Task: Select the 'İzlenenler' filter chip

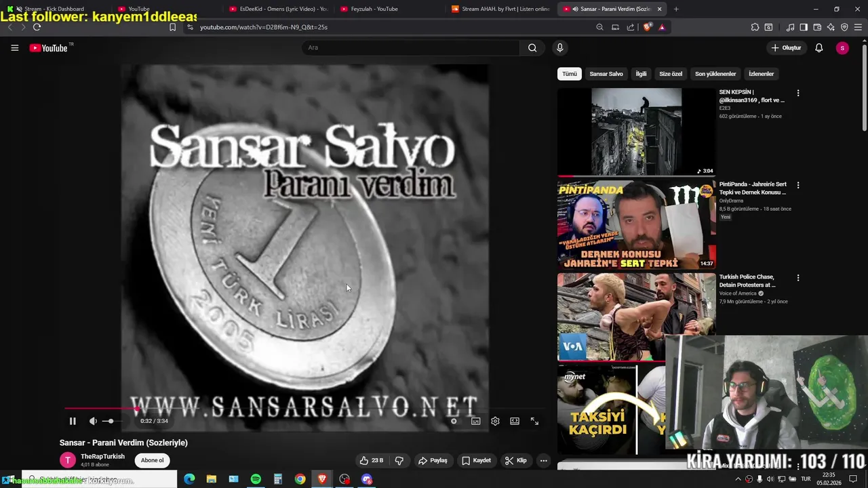Action: [761, 74]
